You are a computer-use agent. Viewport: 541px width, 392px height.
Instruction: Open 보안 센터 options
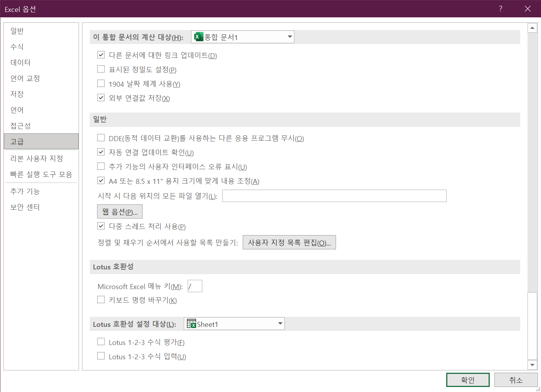pos(41,207)
